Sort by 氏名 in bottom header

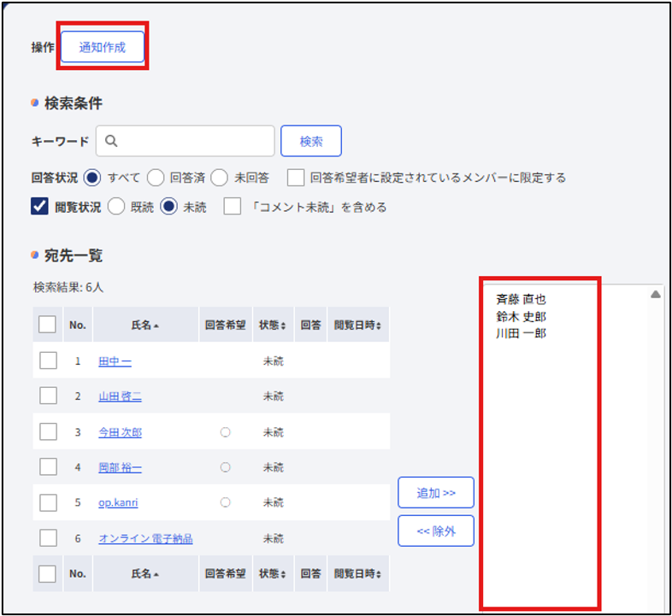(145, 573)
